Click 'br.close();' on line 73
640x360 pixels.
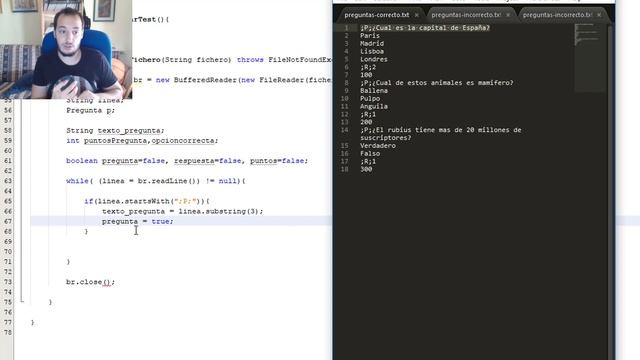tap(91, 282)
